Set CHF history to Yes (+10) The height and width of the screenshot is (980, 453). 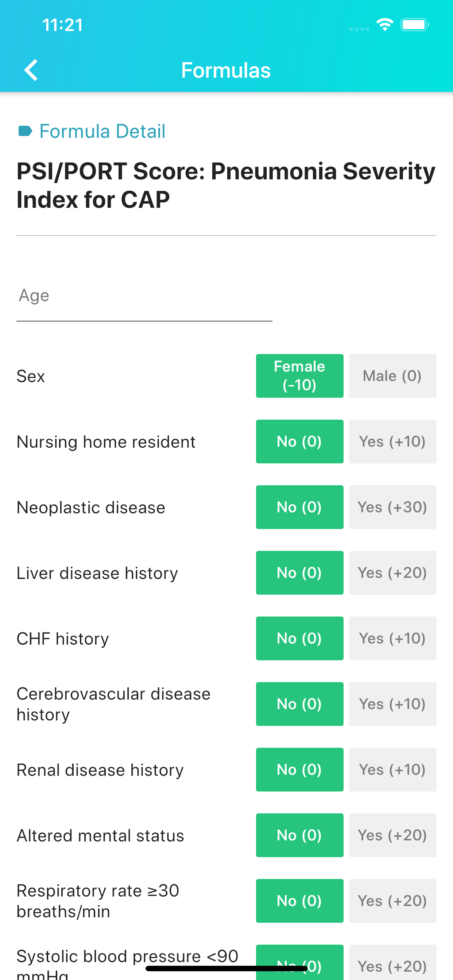coord(392,638)
